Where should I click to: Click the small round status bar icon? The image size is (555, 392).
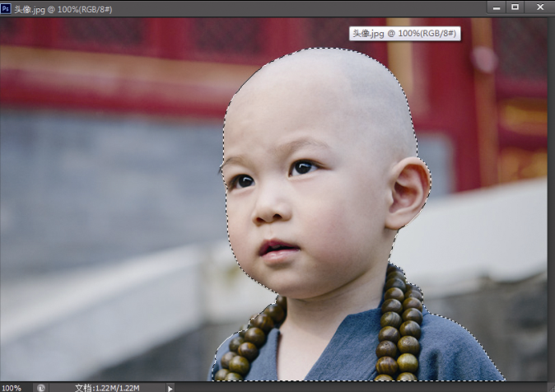pyautogui.click(x=40, y=387)
